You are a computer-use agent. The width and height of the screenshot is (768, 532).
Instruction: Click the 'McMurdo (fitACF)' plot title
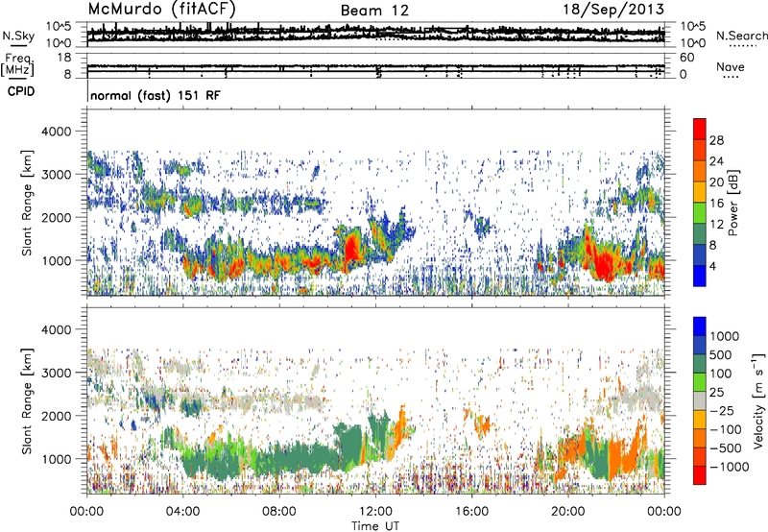click(x=161, y=10)
